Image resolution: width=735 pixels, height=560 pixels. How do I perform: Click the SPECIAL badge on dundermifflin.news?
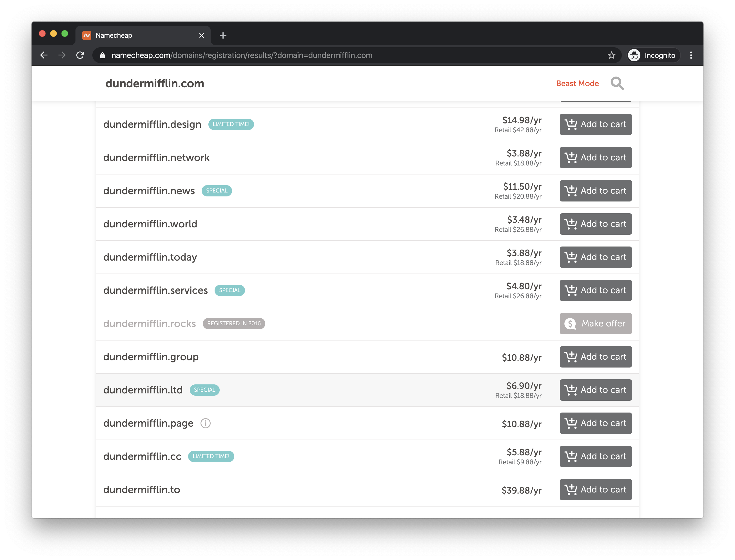[x=217, y=191]
